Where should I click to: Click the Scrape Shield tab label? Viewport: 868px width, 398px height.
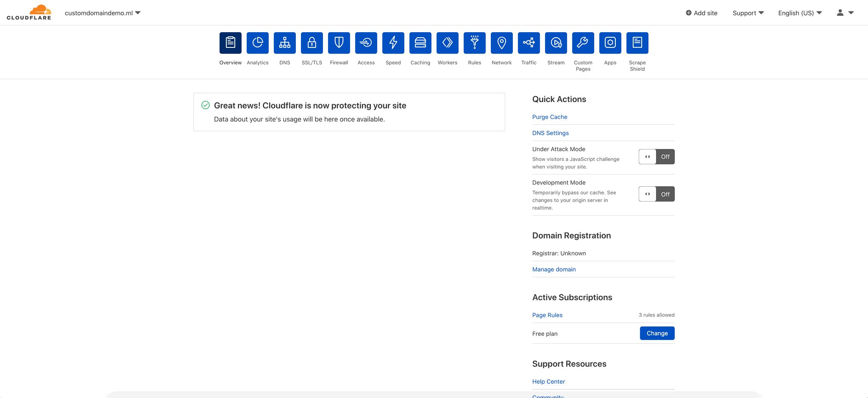(x=637, y=66)
